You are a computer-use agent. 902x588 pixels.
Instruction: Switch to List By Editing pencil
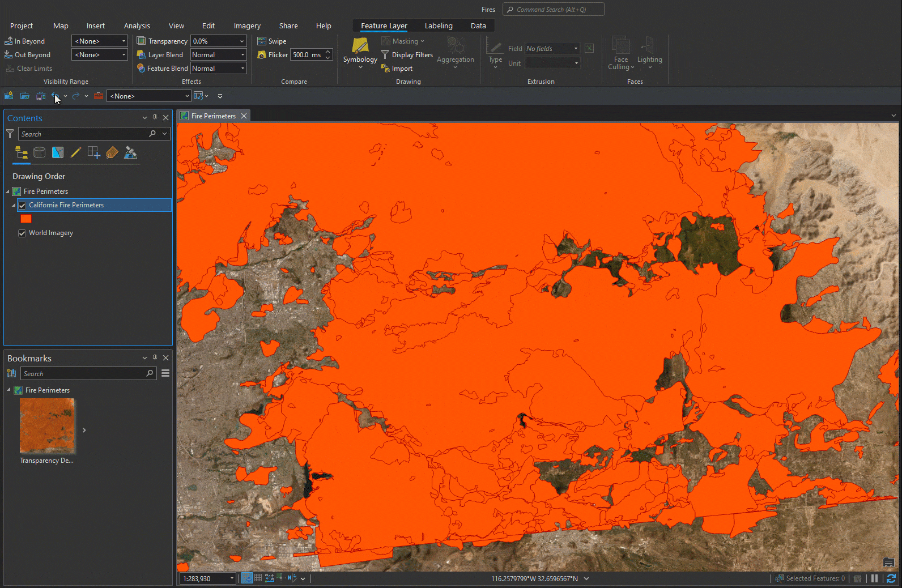(x=75, y=152)
